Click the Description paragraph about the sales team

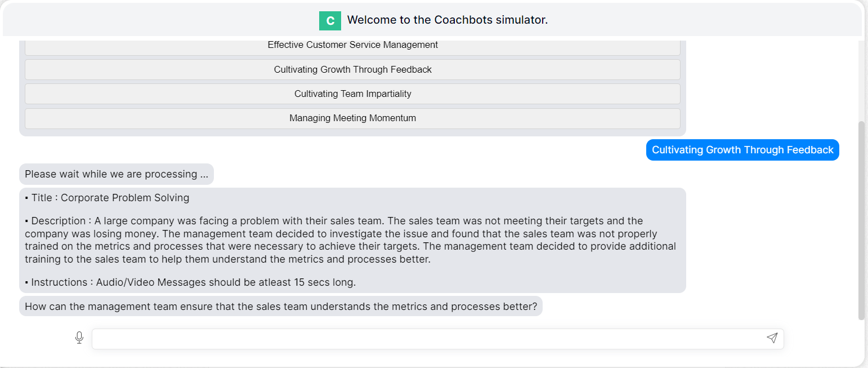click(350, 240)
